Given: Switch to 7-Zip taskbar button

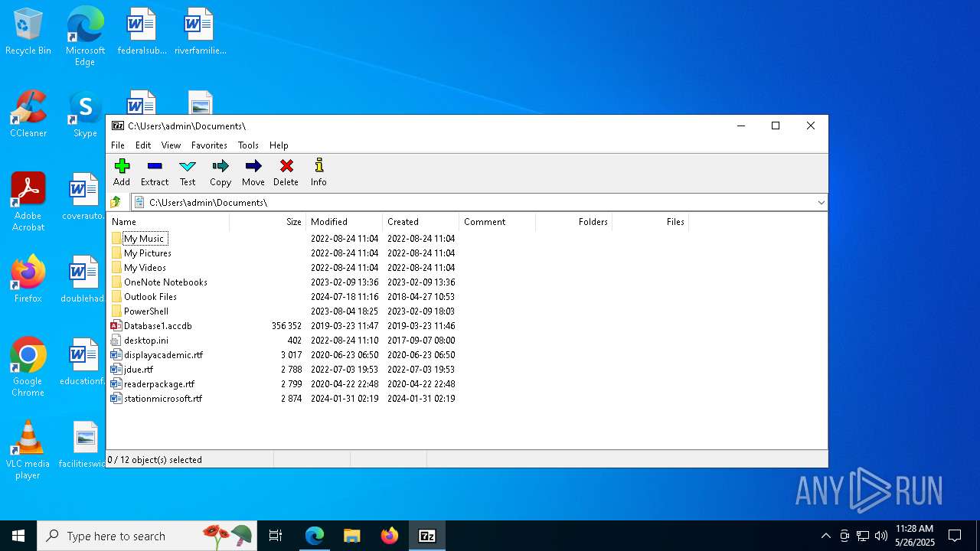Looking at the screenshot, I should (427, 536).
